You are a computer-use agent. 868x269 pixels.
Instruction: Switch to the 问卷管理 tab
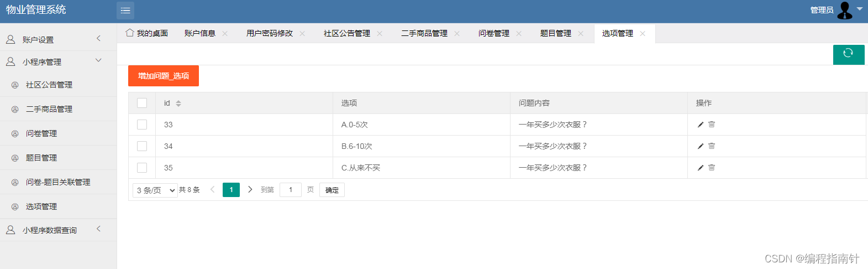point(494,33)
